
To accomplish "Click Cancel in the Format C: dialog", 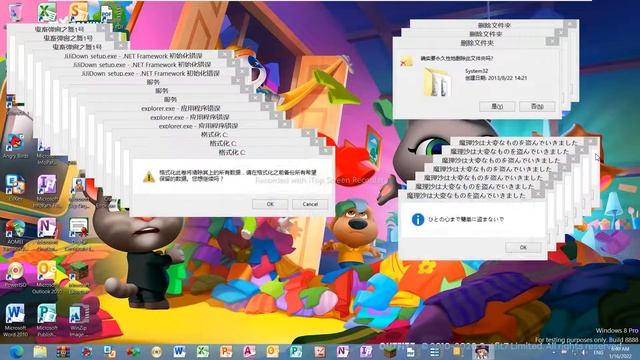I will point(310,204).
